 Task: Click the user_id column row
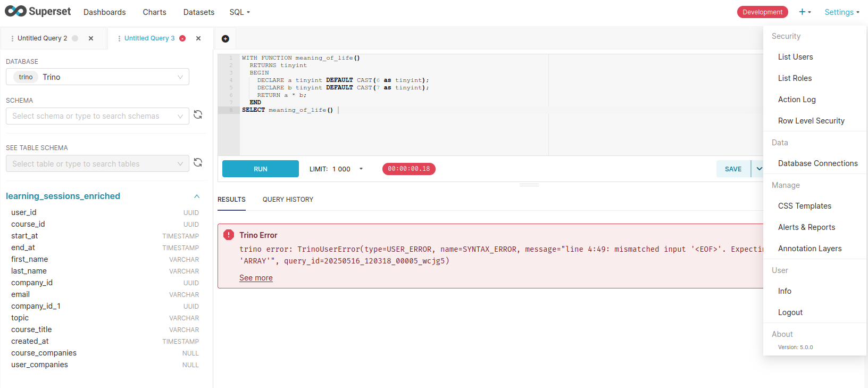[105, 212]
